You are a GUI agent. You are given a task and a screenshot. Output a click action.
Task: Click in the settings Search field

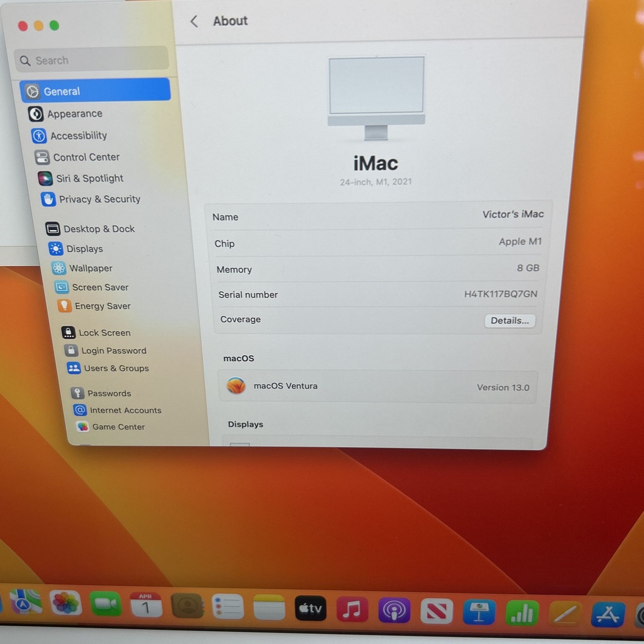tap(92, 60)
